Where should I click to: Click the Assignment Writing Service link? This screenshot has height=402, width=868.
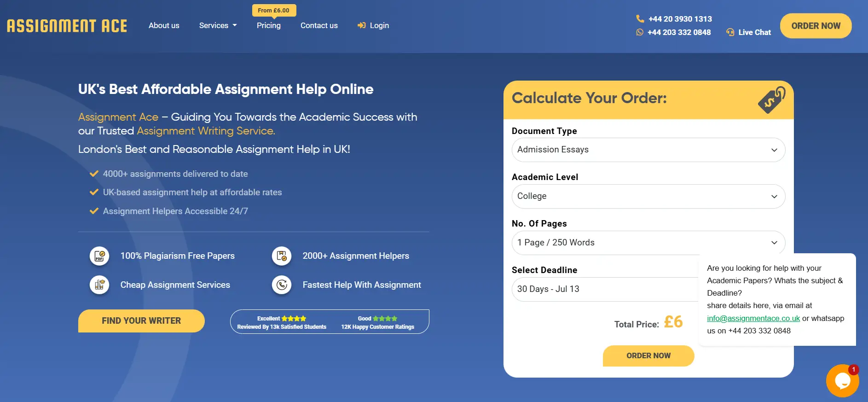pos(206,131)
